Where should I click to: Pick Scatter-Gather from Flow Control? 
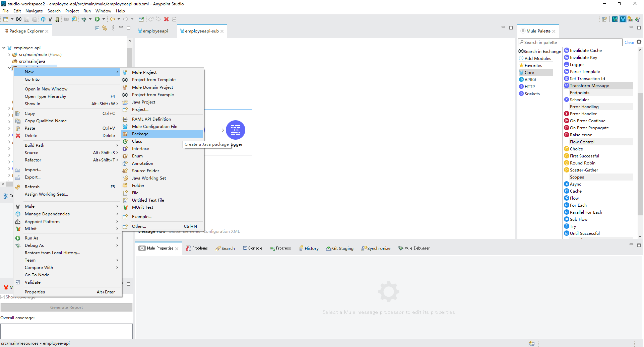pyautogui.click(x=584, y=170)
